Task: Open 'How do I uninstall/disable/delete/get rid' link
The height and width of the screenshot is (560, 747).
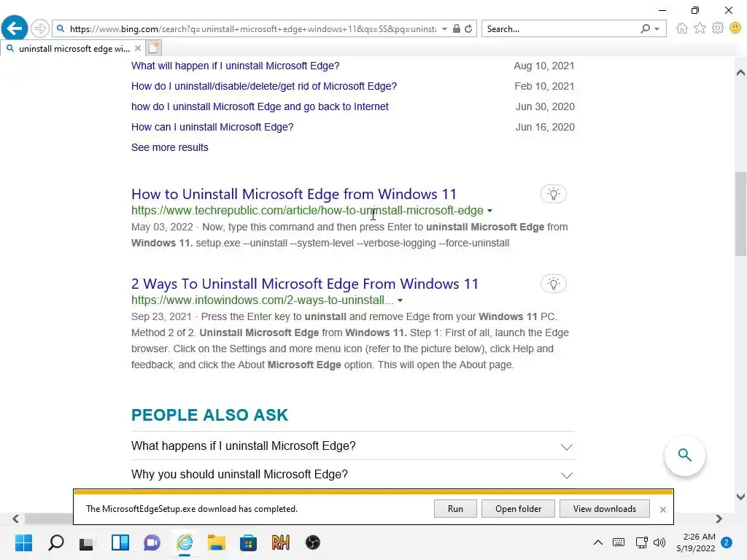Action: [x=264, y=86]
